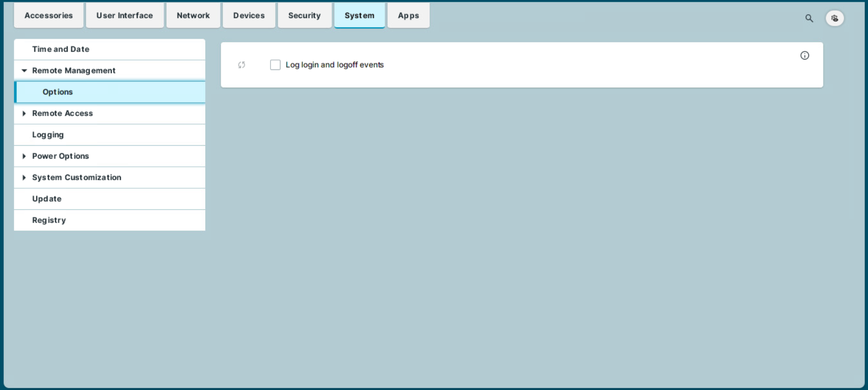This screenshot has width=868, height=390.
Task: Open the search magnifier icon
Action: tap(809, 18)
